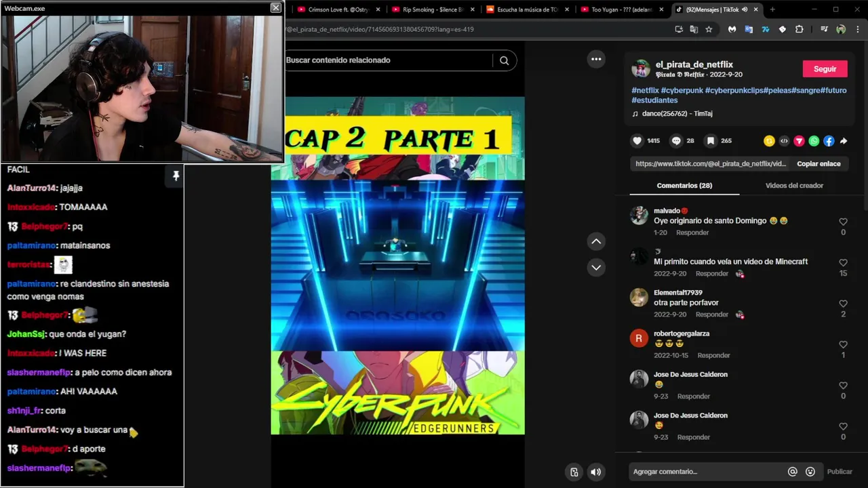Share the video to Facebook
The width and height of the screenshot is (868, 488).
(x=829, y=141)
